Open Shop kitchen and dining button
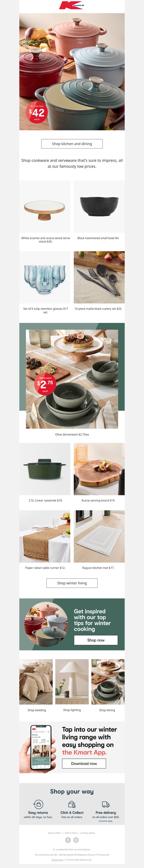The height and width of the screenshot is (868, 144). pyautogui.click(x=72, y=144)
